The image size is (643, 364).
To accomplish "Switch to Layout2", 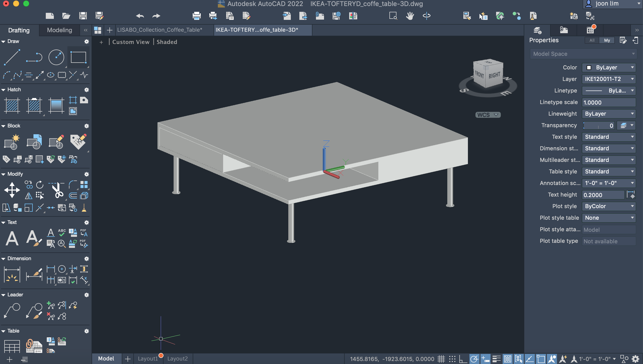I will (x=177, y=358).
